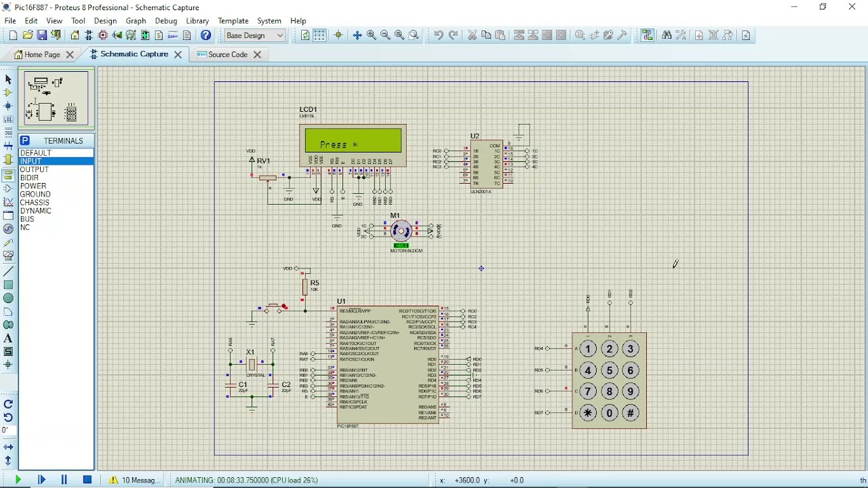Click the Zoom Out magnifier icon
The height and width of the screenshot is (488, 868).
[385, 35]
